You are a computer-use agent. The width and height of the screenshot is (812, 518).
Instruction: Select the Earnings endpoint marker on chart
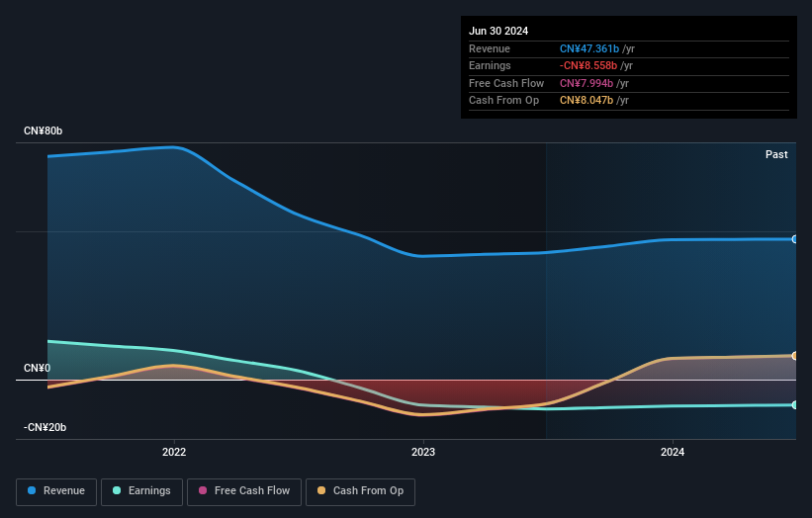click(x=795, y=404)
